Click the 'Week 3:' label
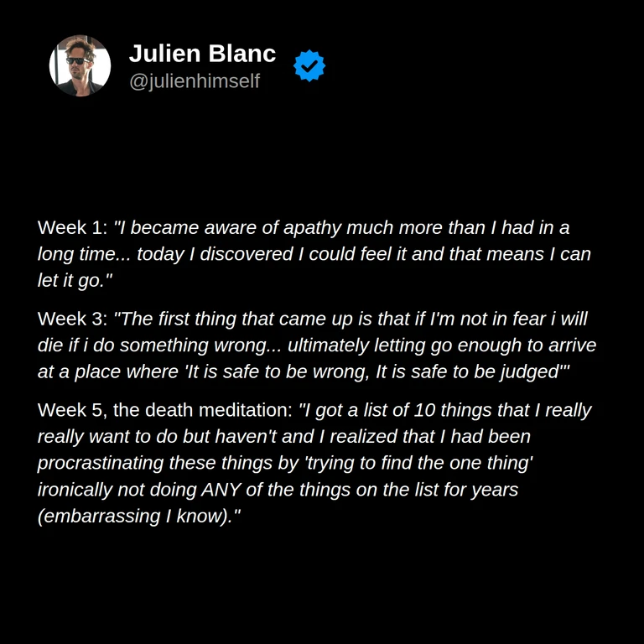The width and height of the screenshot is (644, 644). [72, 319]
